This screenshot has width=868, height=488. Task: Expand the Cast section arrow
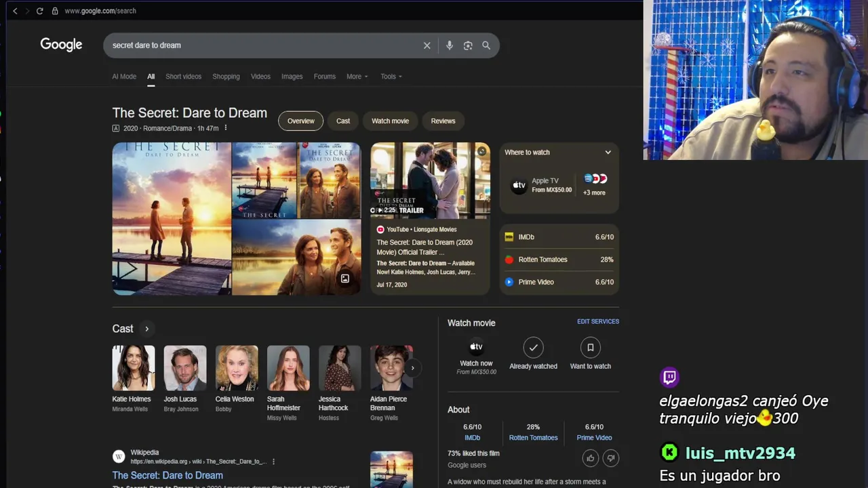[146, 329]
